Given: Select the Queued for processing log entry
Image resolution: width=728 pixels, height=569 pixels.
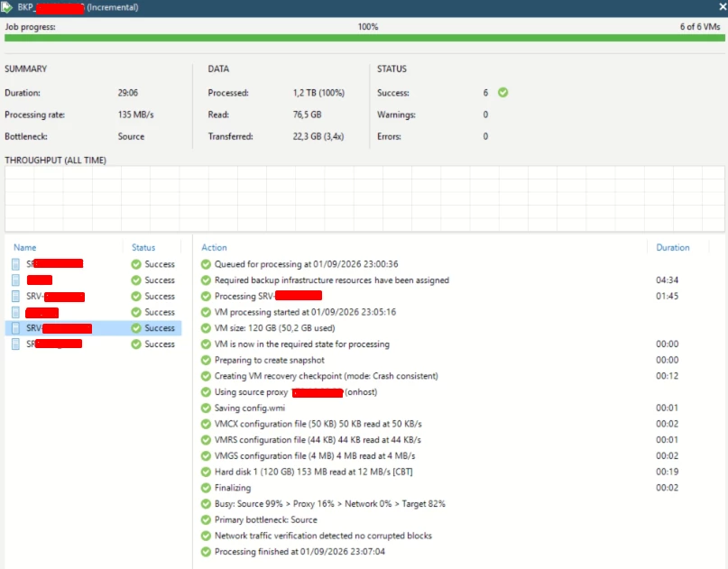Looking at the screenshot, I should 306,264.
